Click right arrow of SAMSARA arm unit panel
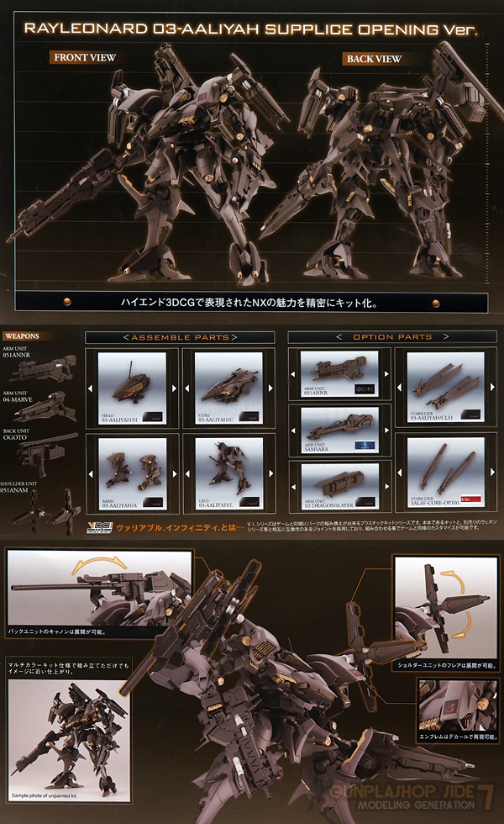The height and width of the screenshot is (824, 504). point(387,430)
